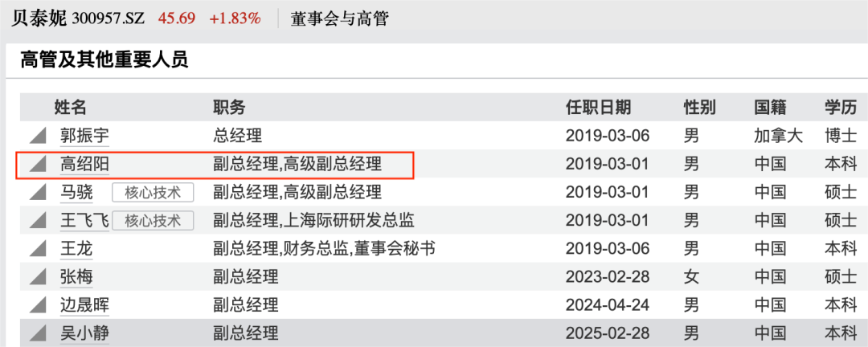The height and width of the screenshot is (347, 868).
Task: Click the 姓名 column header
Action: pyautogui.click(x=70, y=108)
